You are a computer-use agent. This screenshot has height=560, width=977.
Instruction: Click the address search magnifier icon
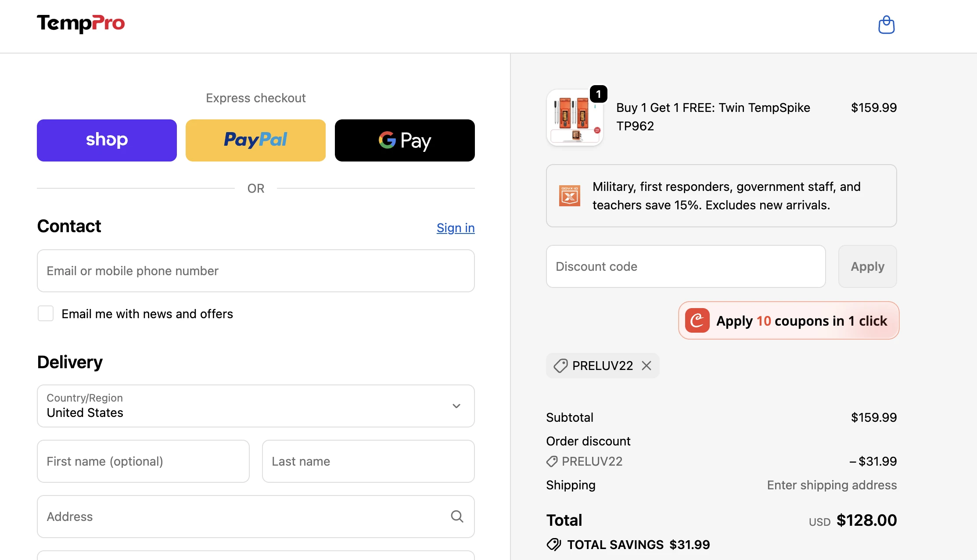(x=457, y=517)
